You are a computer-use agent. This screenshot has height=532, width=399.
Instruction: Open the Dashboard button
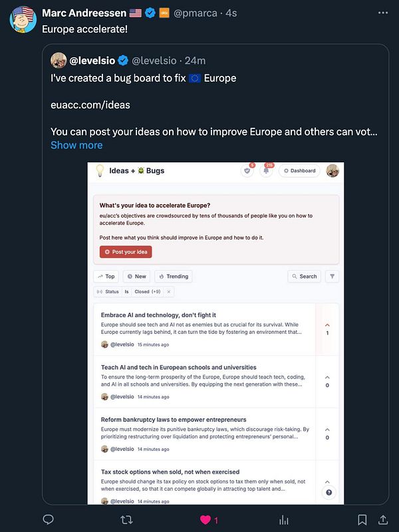click(300, 171)
